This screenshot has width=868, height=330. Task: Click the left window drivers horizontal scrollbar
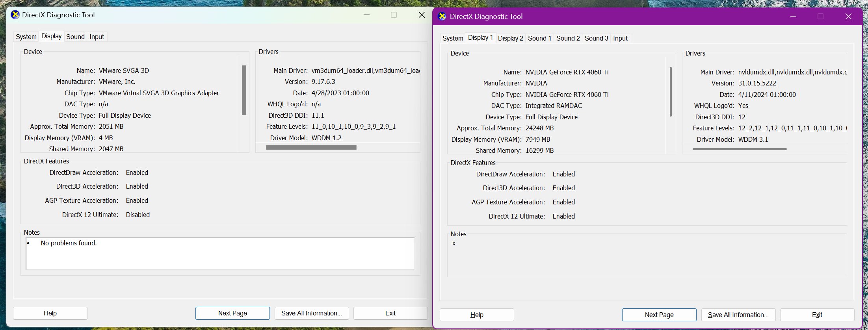(x=311, y=147)
